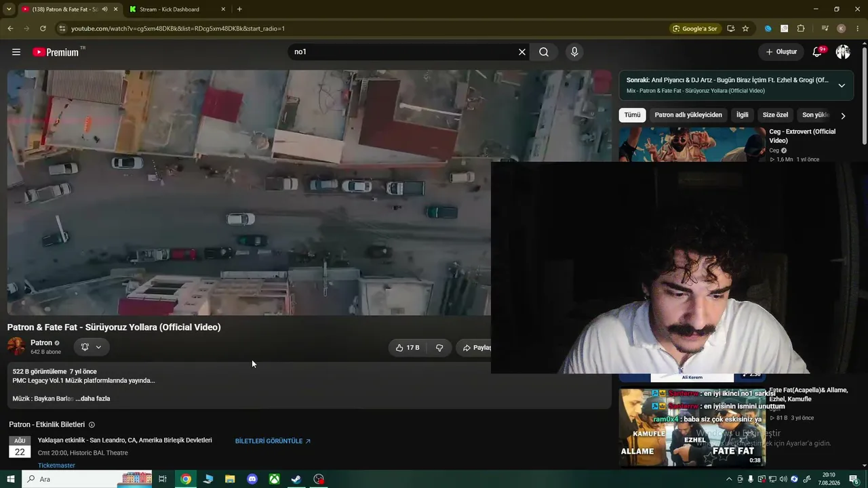Click the Ticketmaster link
Screen dimensions: 868x488
coord(56,466)
